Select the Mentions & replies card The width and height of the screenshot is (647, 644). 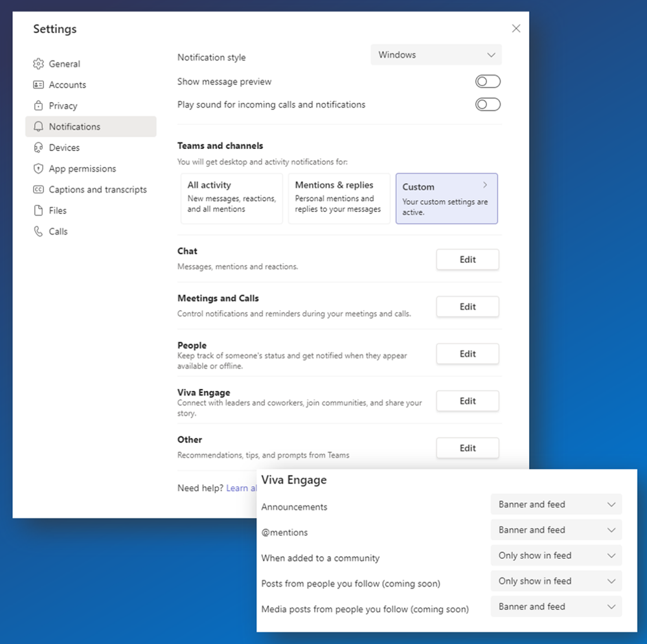click(339, 198)
